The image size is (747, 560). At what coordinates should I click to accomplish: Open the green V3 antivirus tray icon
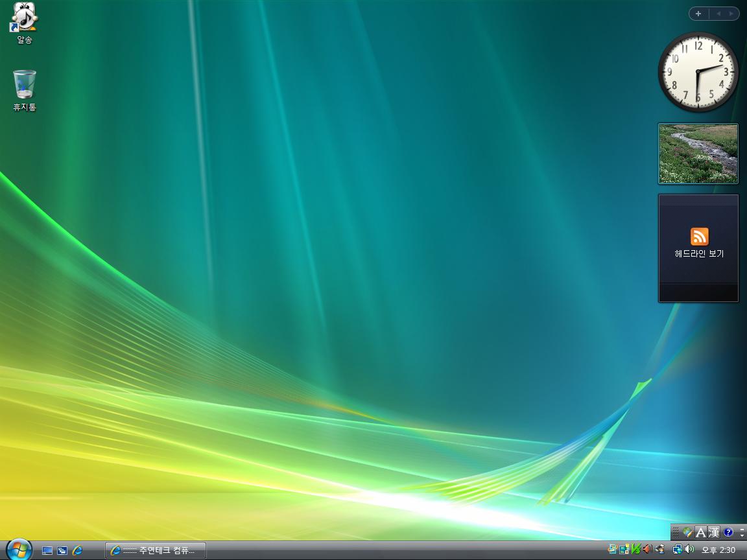(636, 549)
